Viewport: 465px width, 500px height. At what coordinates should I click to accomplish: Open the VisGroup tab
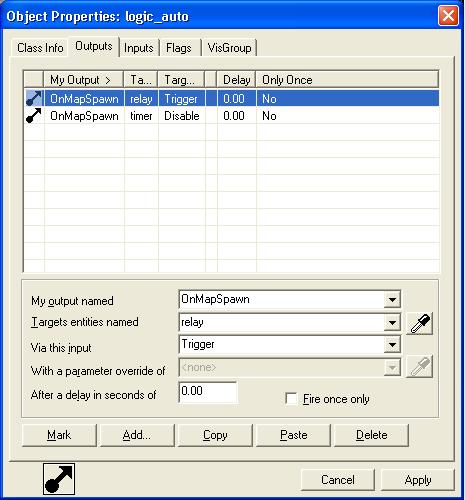pyautogui.click(x=230, y=48)
